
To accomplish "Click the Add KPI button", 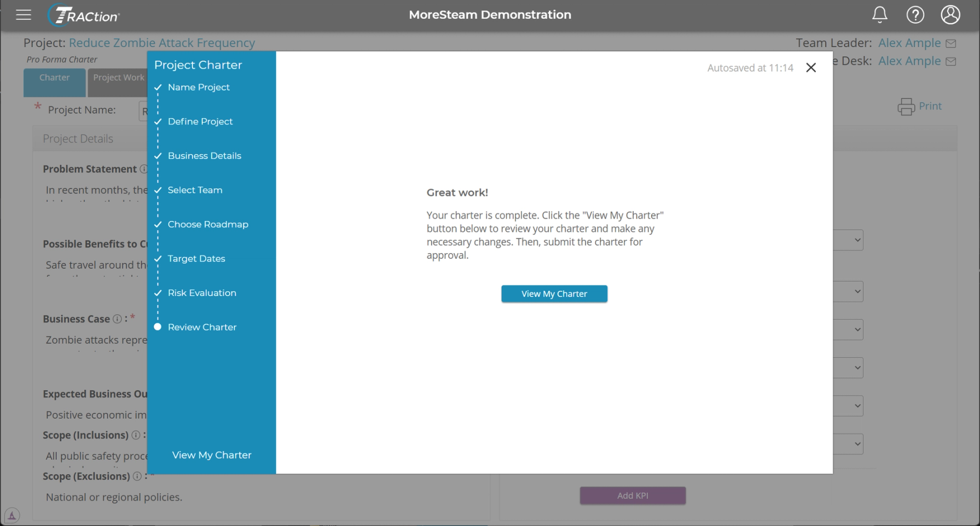I will click(x=633, y=495).
